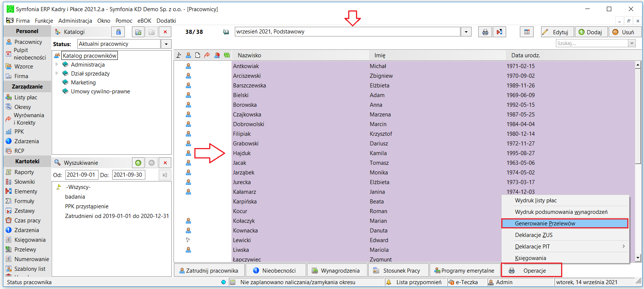The image size is (644, 289).
Task: Click the Od date field
Action: (x=81, y=175)
